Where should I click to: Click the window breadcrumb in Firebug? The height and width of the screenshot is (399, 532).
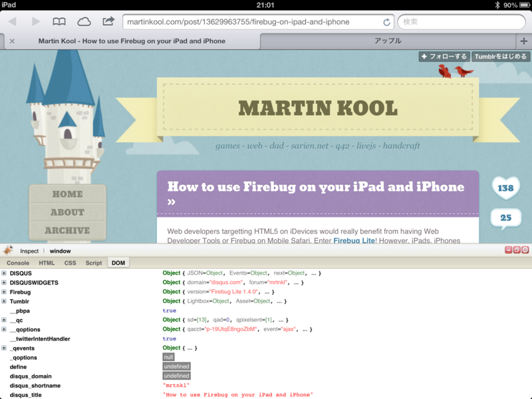point(60,251)
